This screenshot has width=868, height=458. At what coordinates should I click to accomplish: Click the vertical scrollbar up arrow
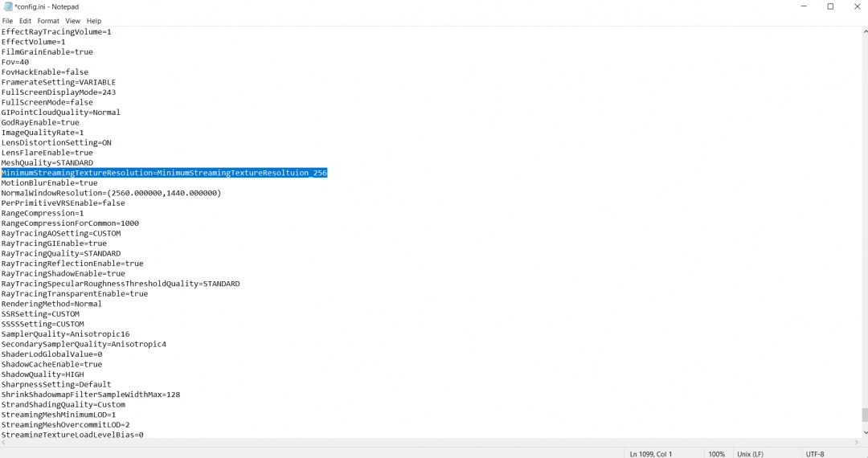click(x=865, y=31)
